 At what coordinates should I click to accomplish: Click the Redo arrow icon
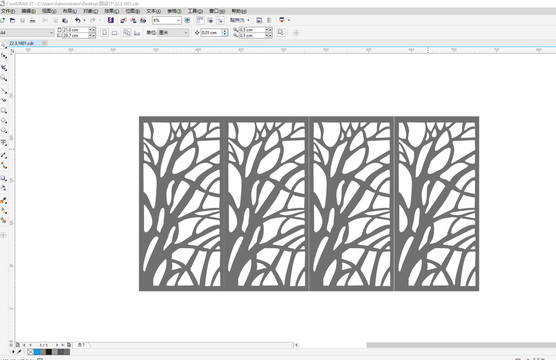(93, 21)
